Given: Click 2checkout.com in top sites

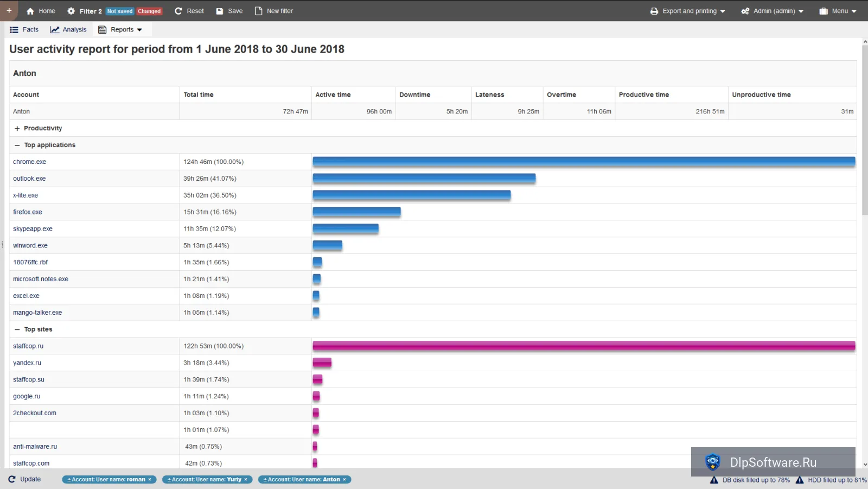Looking at the screenshot, I should (35, 414).
